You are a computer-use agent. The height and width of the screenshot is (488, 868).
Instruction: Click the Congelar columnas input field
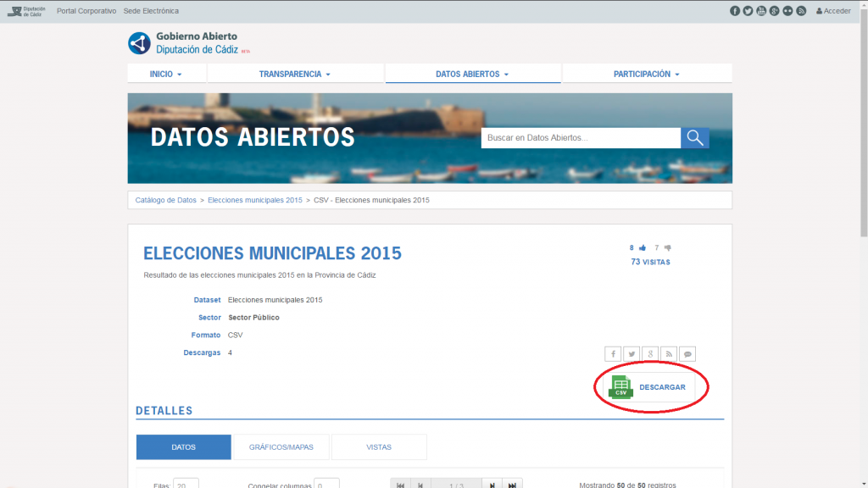326,484
